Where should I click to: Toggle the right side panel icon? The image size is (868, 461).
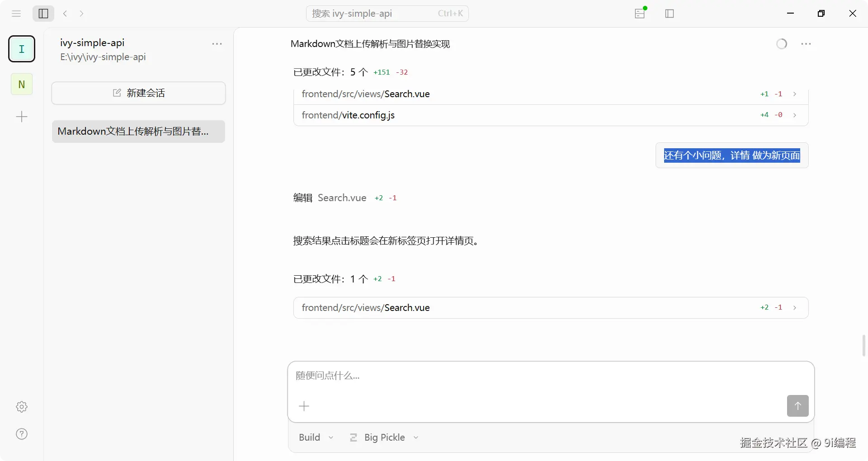(x=670, y=14)
